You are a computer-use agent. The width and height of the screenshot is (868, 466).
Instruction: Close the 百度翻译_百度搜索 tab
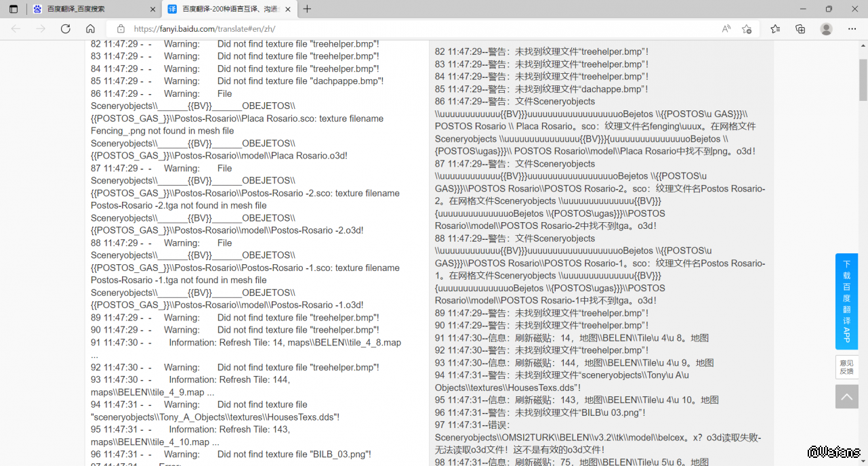click(152, 9)
